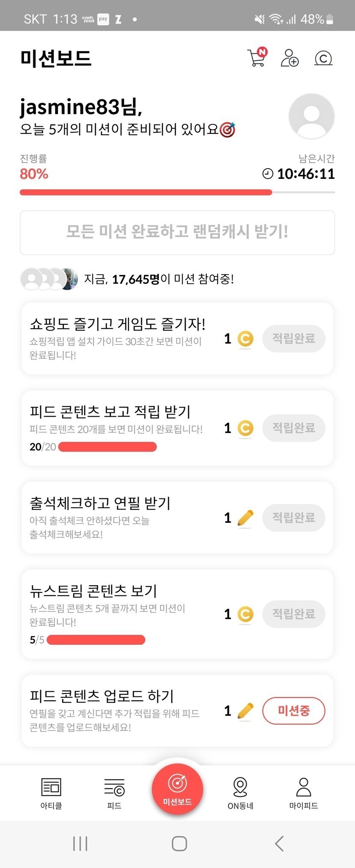The width and height of the screenshot is (355, 868).
Task: Open the 아티클 tab
Action: (x=51, y=794)
